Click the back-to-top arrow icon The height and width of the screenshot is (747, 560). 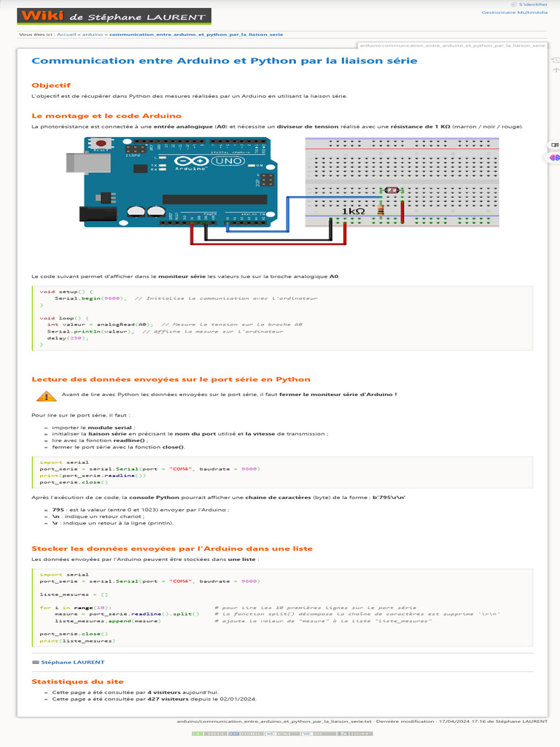[x=555, y=70]
